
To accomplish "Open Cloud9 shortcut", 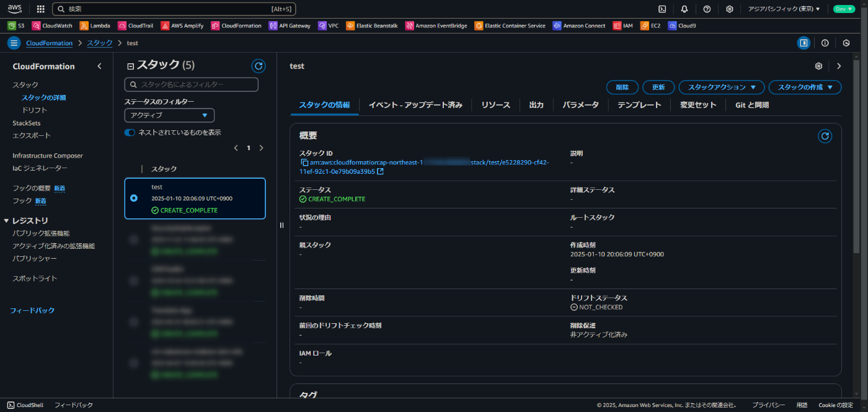I will tap(682, 26).
